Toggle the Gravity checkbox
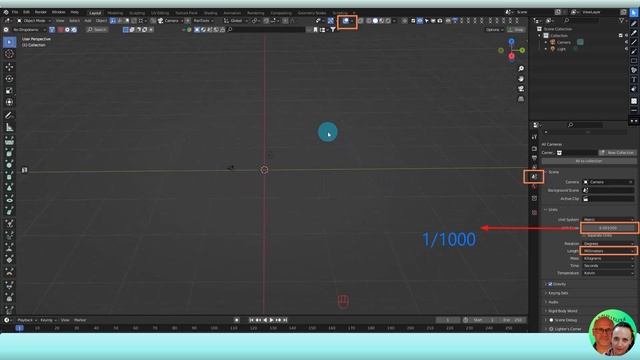640x360 pixels. click(550, 284)
